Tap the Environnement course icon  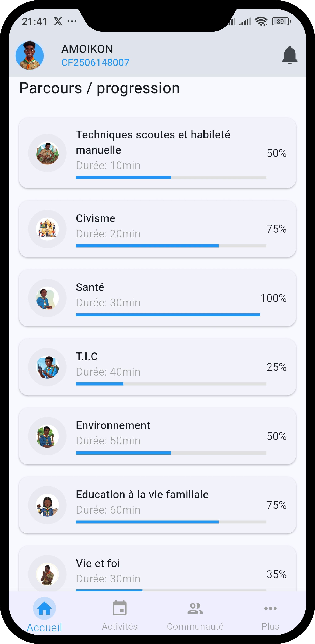click(47, 436)
